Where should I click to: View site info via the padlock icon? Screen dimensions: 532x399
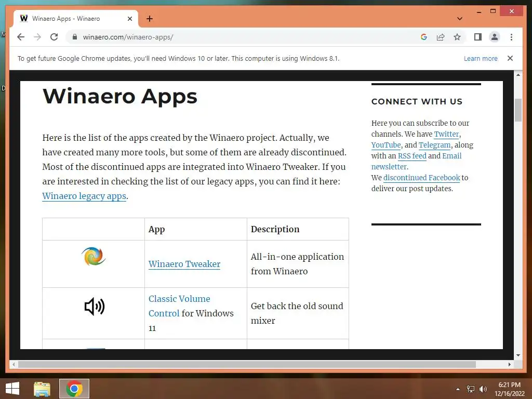[x=75, y=37]
